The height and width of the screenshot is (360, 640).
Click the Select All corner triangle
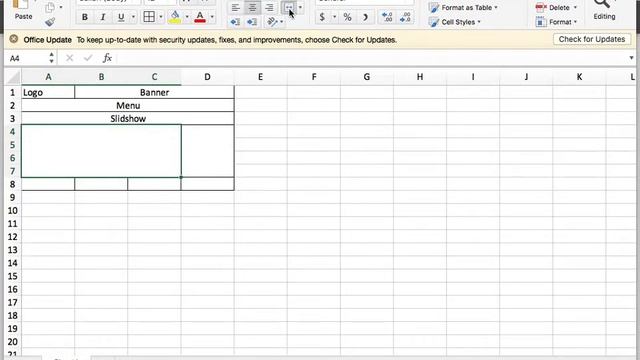[13, 77]
